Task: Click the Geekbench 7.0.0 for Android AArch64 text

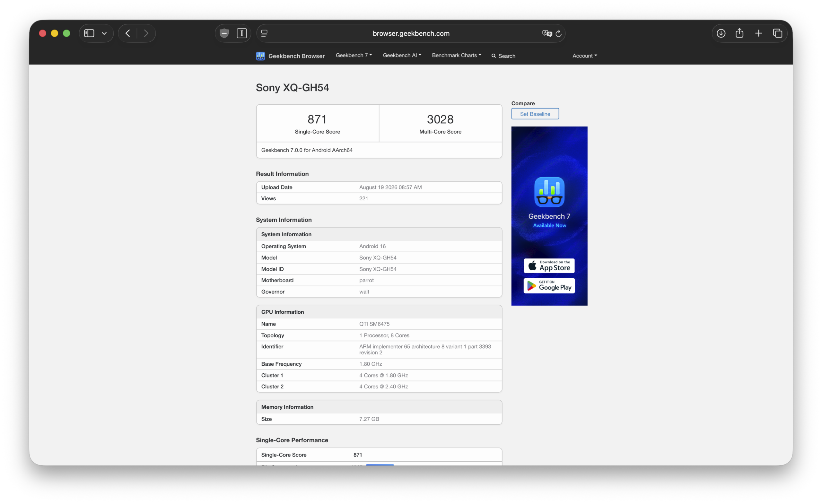Action: [x=307, y=150]
